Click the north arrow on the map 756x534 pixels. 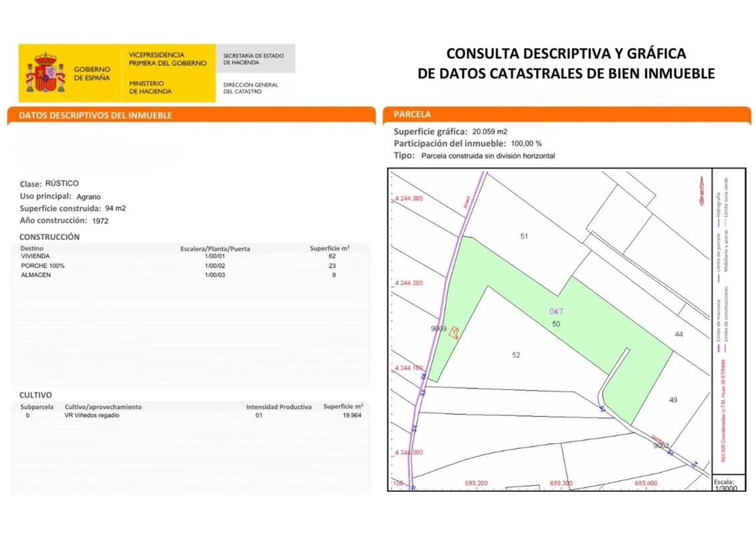pos(701,190)
